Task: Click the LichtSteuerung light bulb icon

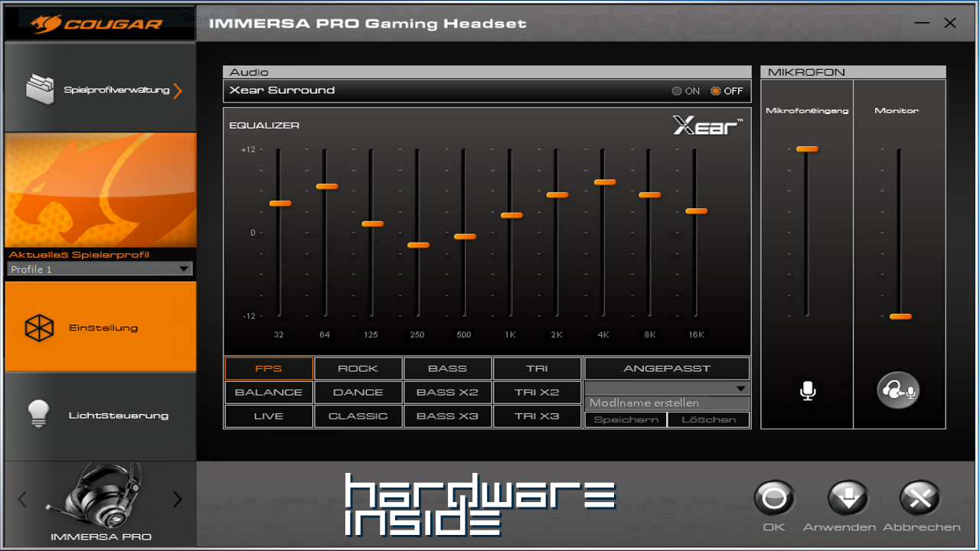Action: coord(38,414)
